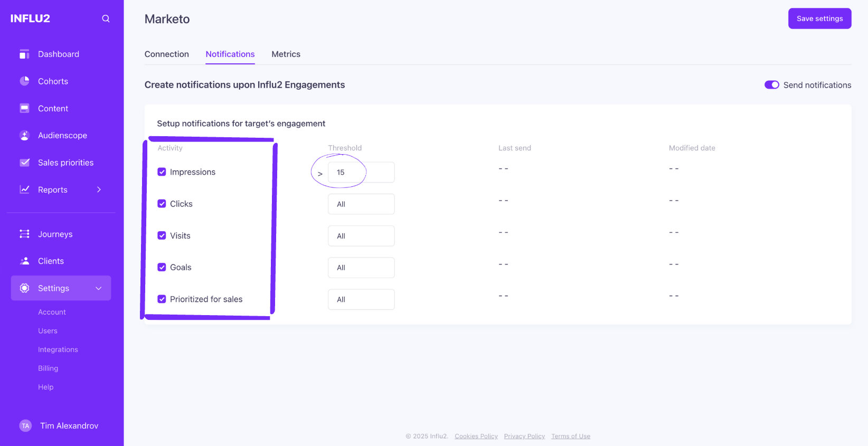Open the Help link in sidebar
The height and width of the screenshot is (446, 868).
click(46, 387)
